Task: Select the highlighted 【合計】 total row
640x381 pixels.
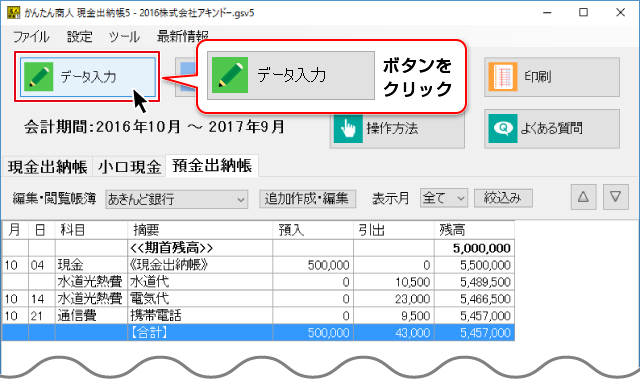Action: pyautogui.click(x=258, y=333)
